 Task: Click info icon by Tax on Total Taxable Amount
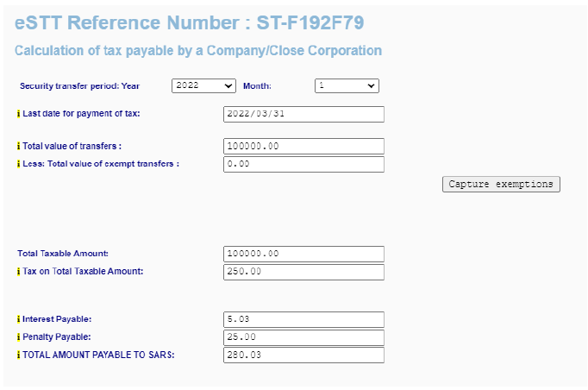point(18,272)
